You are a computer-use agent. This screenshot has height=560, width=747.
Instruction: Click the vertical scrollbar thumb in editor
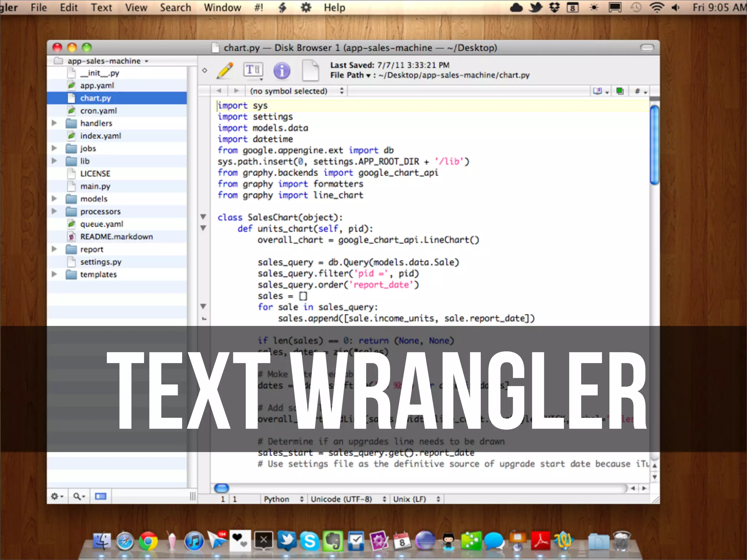(x=654, y=145)
